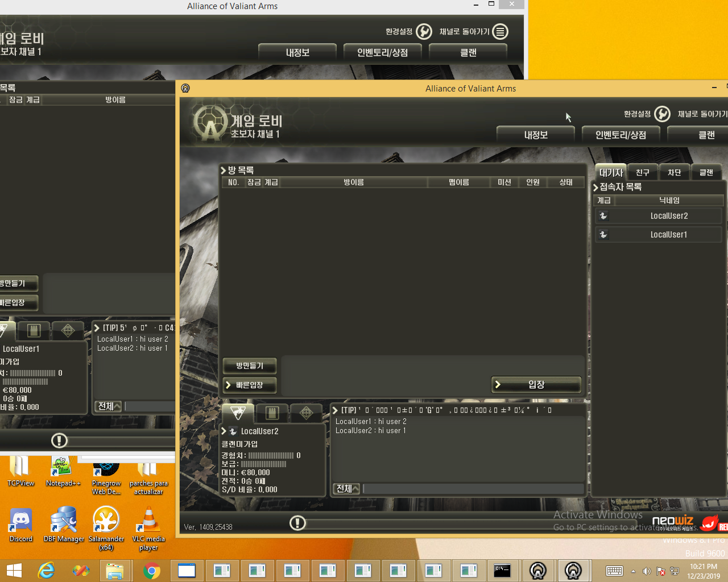Click 방만들기 create room button in front window
This screenshot has width=728, height=582.
(250, 365)
